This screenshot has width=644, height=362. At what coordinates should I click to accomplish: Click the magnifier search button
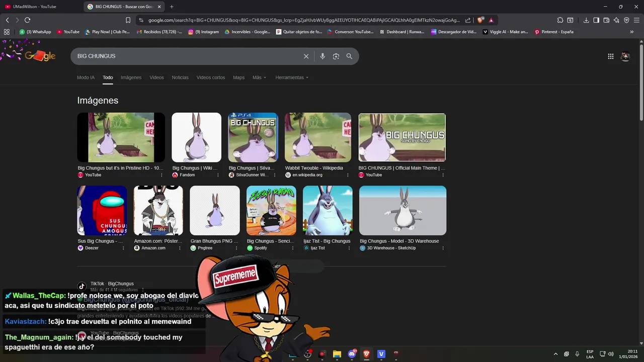point(349,56)
